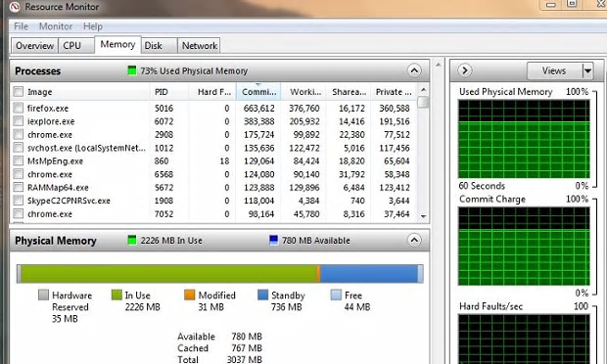Sort by the Commit column header
607x364 pixels.
pyautogui.click(x=258, y=92)
